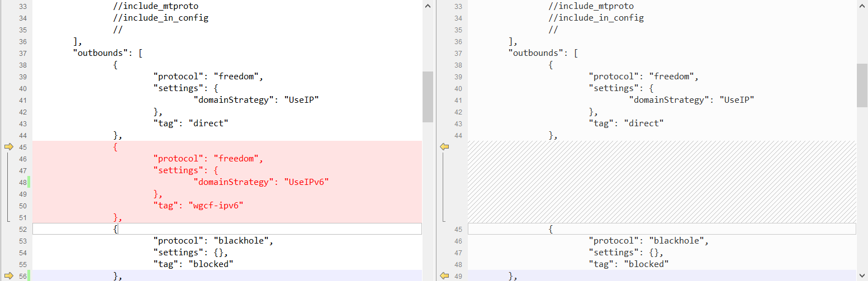Select line number 37 in the right pane

(458, 53)
